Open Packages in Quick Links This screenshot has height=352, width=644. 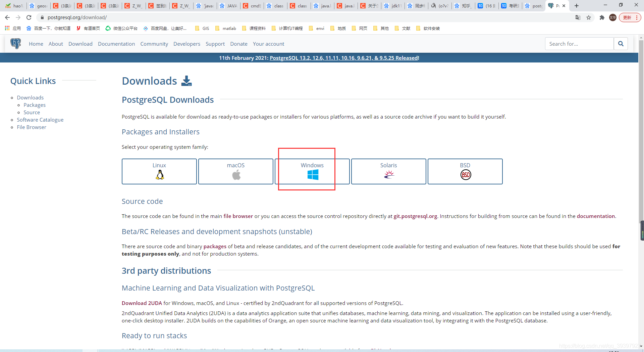pos(35,105)
